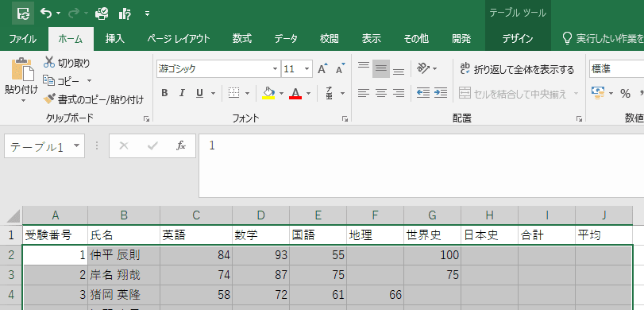Open the undo history dropdown arrow
Screen dimensions: 644x310
click(58, 14)
